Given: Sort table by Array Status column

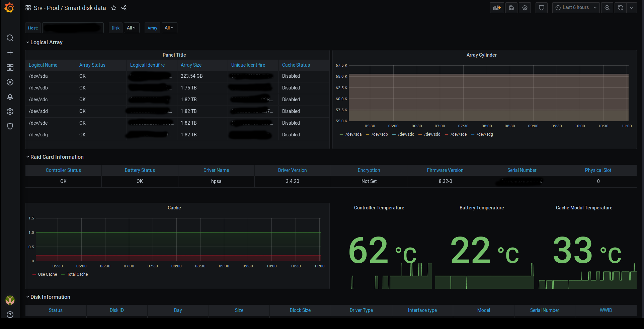Looking at the screenshot, I should tap(92, 65).
